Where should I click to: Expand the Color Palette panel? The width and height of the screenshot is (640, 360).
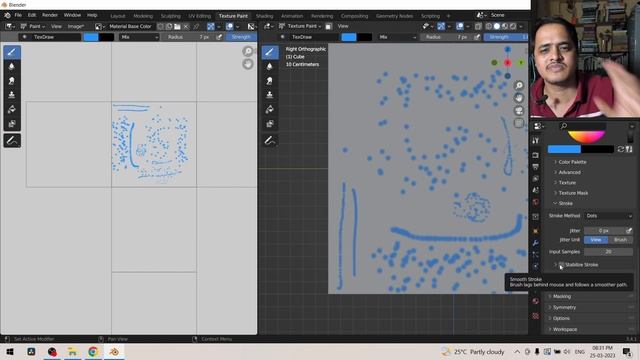coord(572,162)
